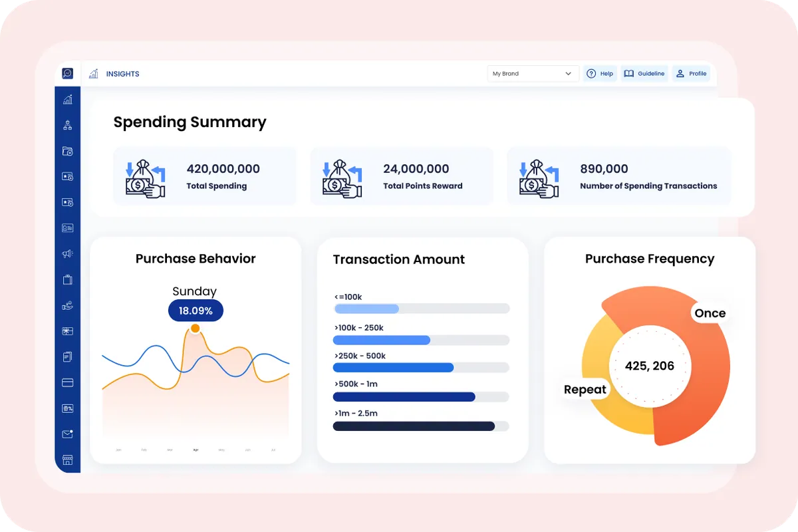Image resolution: width=798 pixels, height=532 pixels.
Task: Click the Once label on donut chart
Action: [710, 313]
